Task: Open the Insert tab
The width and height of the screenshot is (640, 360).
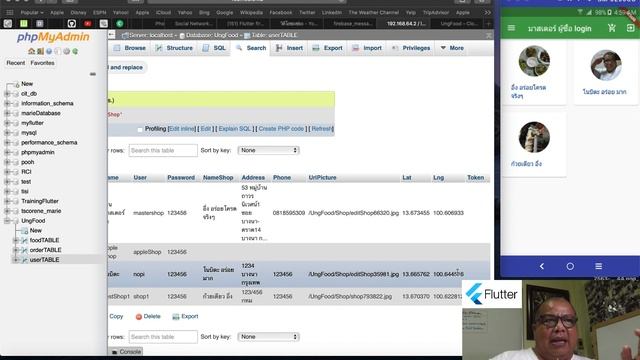Action: [289, 48]
